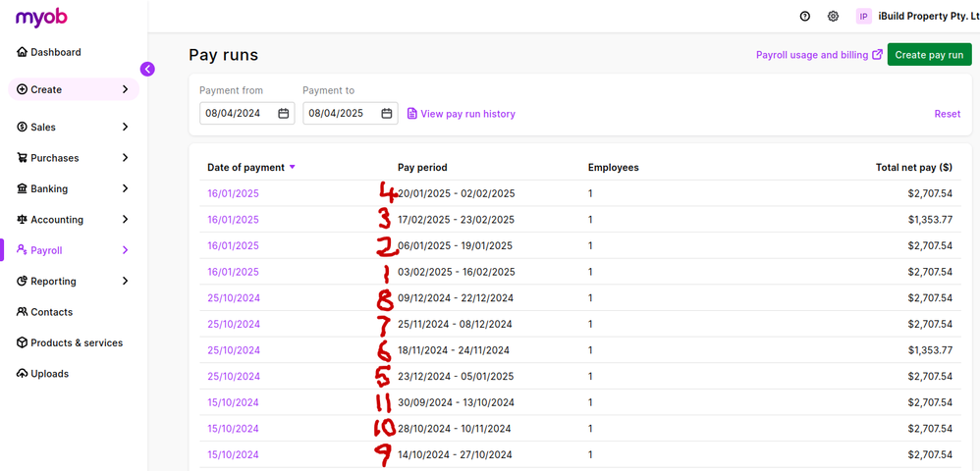Screen dimensions: 980x471
Task: Click the MYOB logo
Action: point(40,17)
